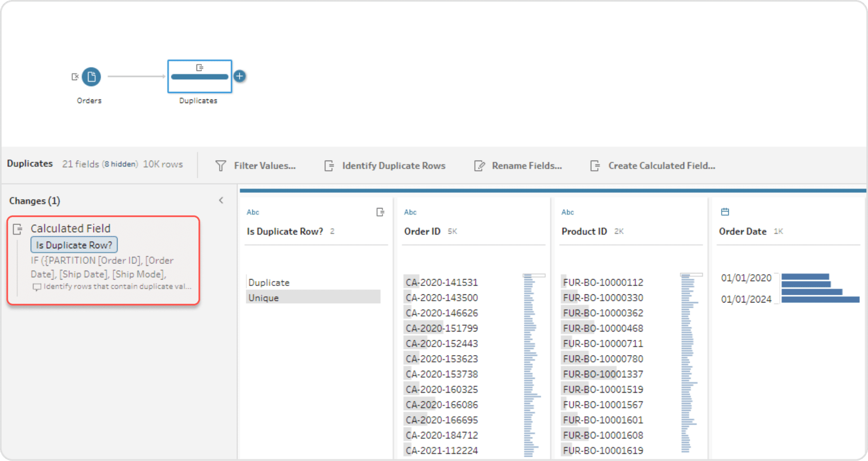
Task: Click the Orders input step icon
Action: [91, 76]
